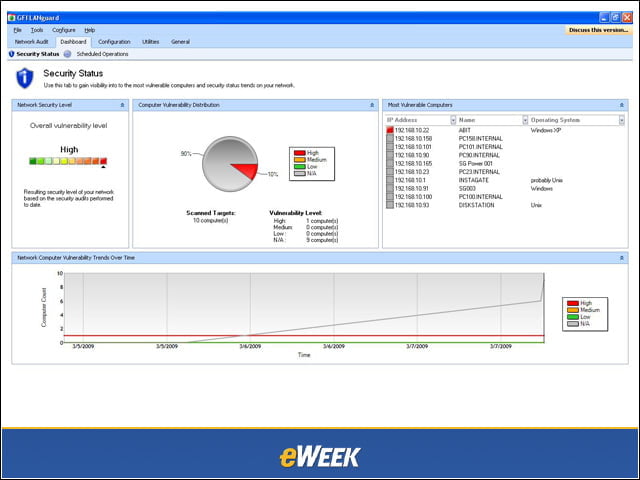Click the orange Medium swatch in pie legend
The image size is (640, 480).
click(300, 160)
